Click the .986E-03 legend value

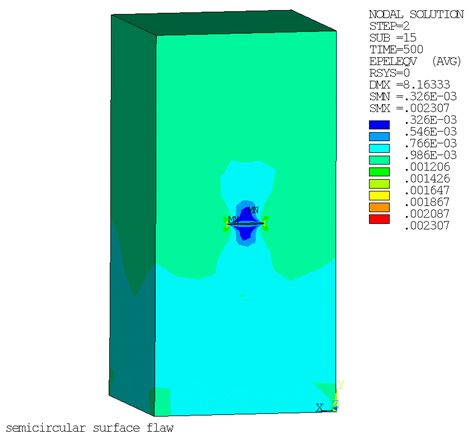(430, 155)
